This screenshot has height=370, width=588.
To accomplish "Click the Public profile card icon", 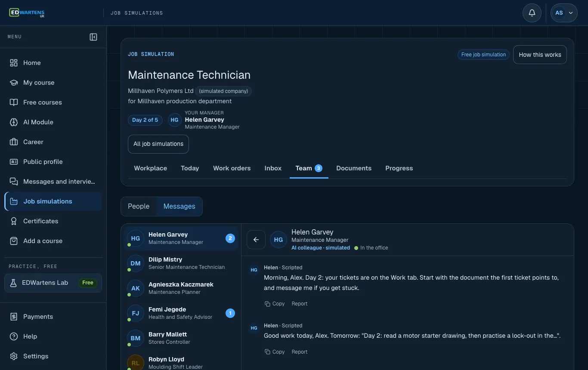I will click(x=14, y=162).
